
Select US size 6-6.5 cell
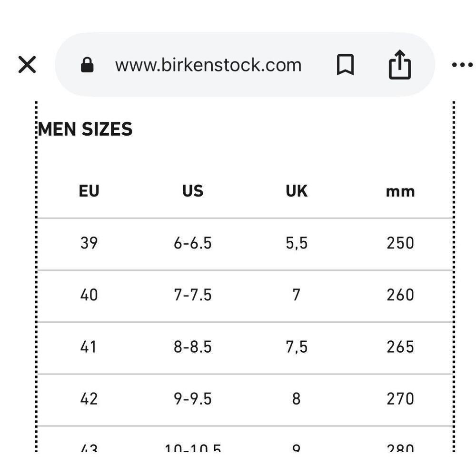point(193,243)
